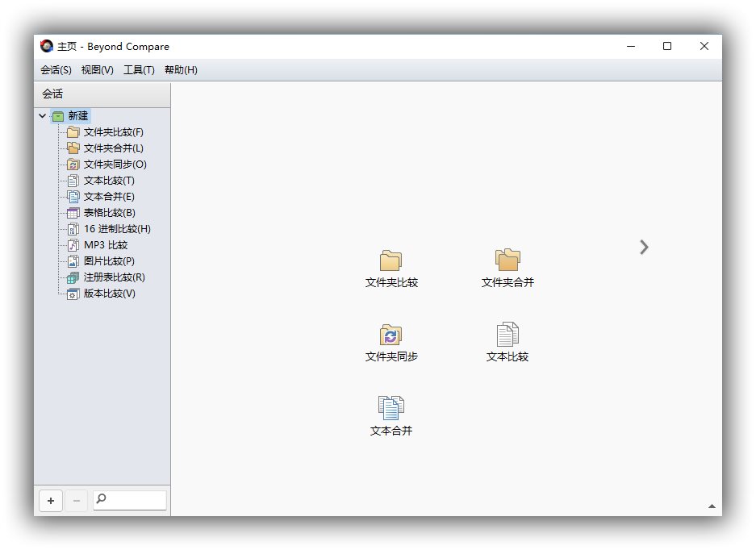The height and width of the screenshot is (550, 756).
Task: Open the 视图(V) menu
Action: [98, 70]
